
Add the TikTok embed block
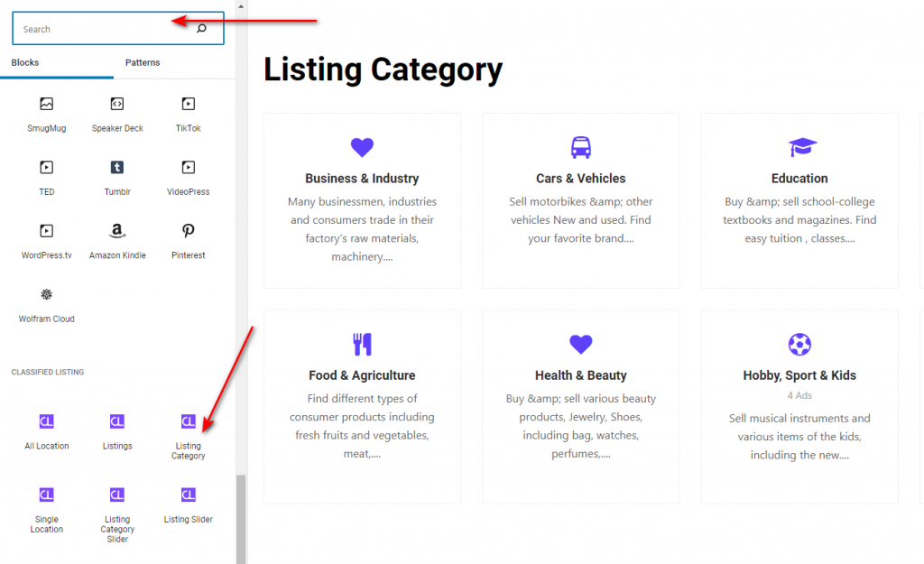coord(188,115)
